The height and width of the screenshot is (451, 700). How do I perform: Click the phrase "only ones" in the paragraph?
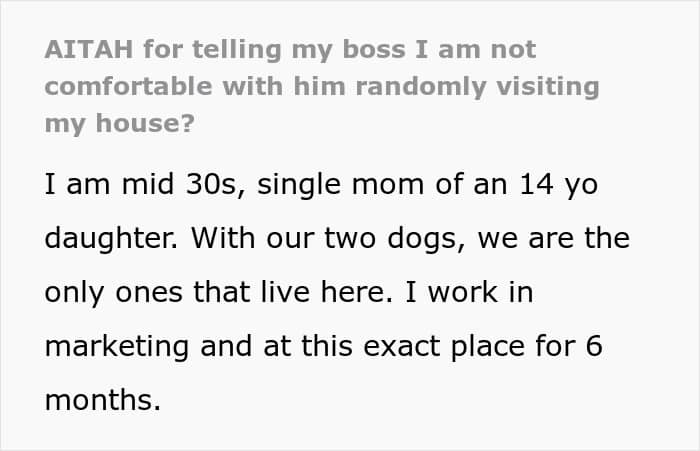(x=114, y=292)
